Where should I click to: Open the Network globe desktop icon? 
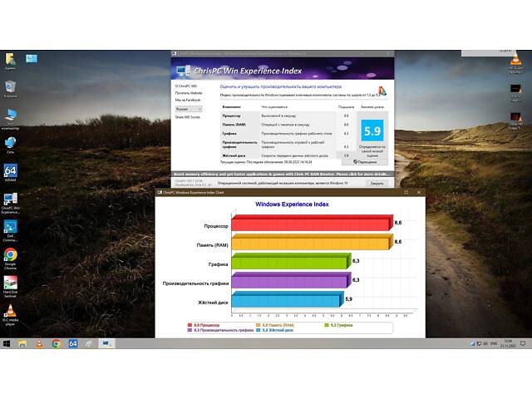(10, 145)
